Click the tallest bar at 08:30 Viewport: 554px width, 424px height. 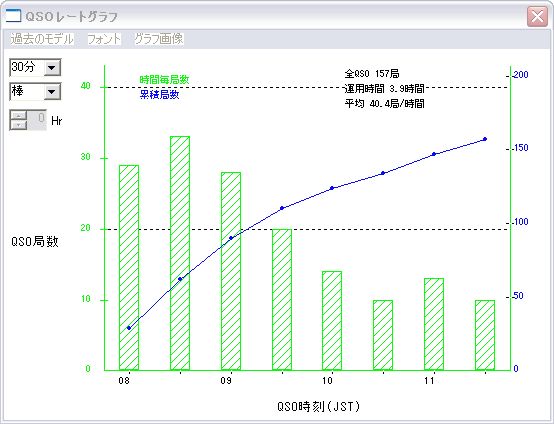click(180, 253)
